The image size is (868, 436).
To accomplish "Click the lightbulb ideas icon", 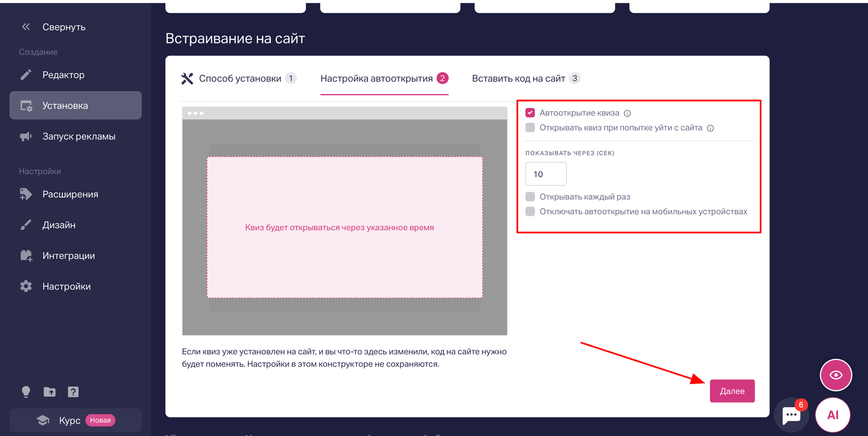I will [x=26, y=392].
